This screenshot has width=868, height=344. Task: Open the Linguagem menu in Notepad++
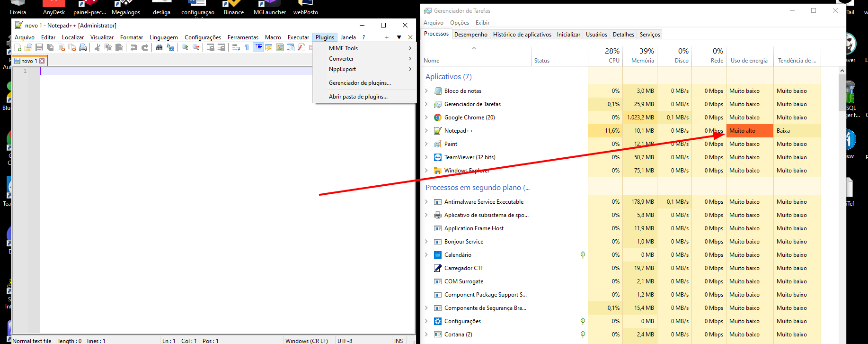click(164, 37)
